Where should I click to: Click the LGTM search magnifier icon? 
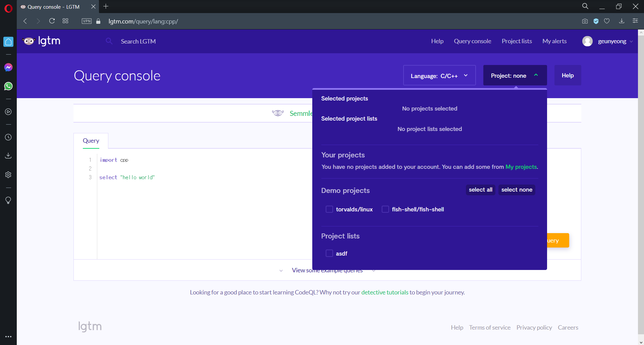tap(109, 41)
